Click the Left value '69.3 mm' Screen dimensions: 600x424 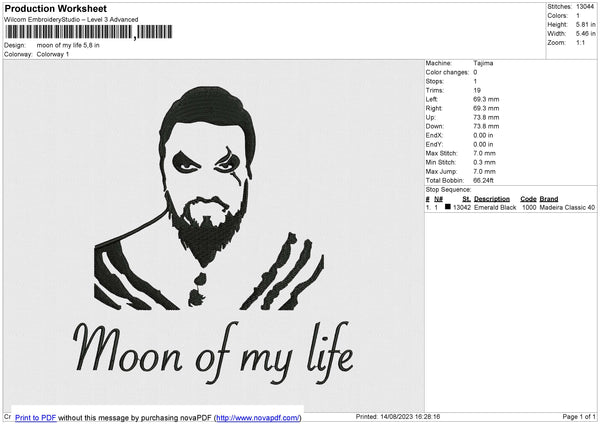[x=486, y=99]
